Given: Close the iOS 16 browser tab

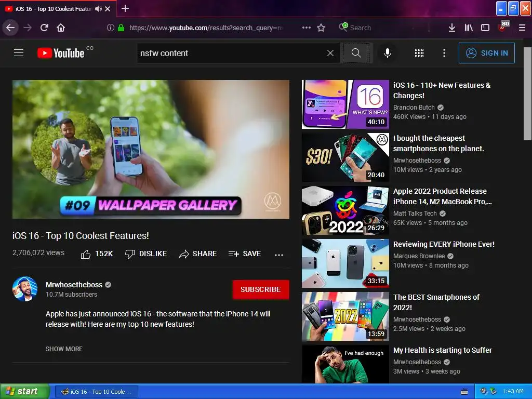Looking at the screenshot, I should 108,9.
